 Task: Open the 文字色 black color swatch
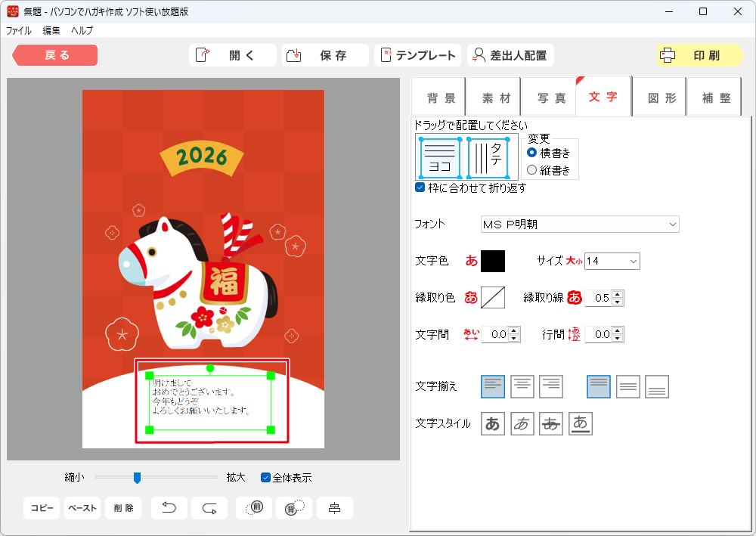[493, 261]
